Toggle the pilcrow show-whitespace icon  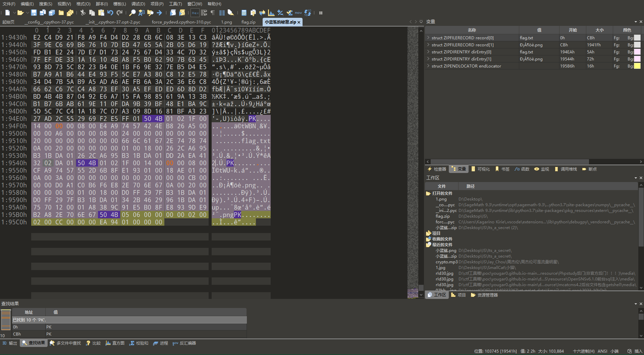click(213, 13)
